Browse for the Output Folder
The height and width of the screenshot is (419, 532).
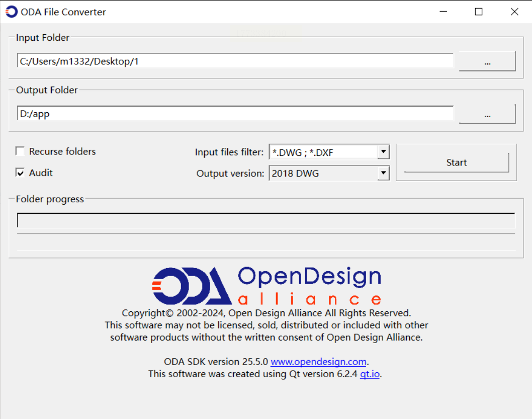[x=487, y=114]
